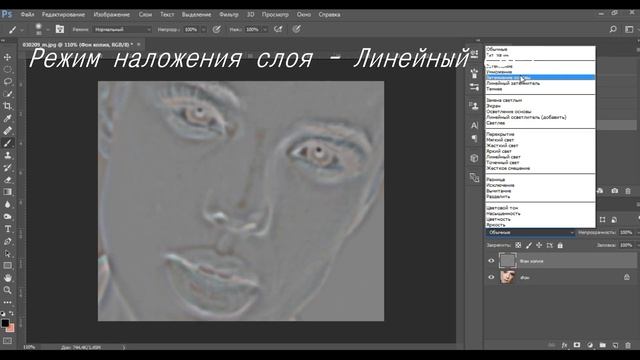
Task: Select the Brush tool in toolbox
Action: 7,143
